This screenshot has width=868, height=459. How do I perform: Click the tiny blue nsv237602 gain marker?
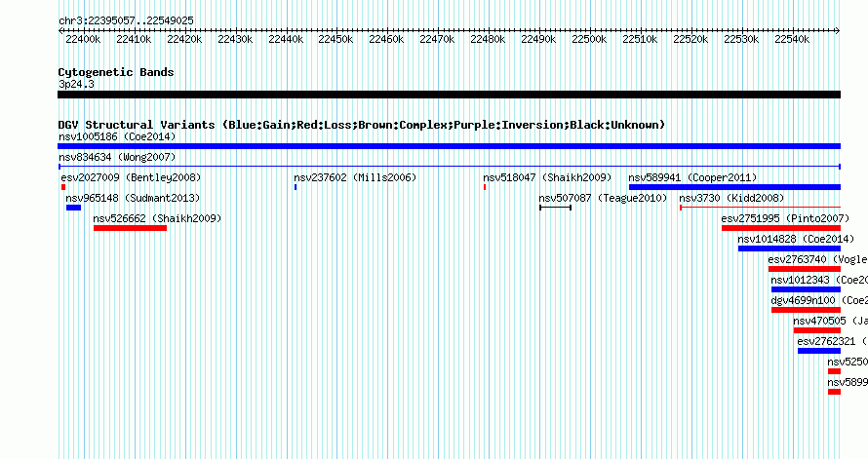click(x=296, y=187)
